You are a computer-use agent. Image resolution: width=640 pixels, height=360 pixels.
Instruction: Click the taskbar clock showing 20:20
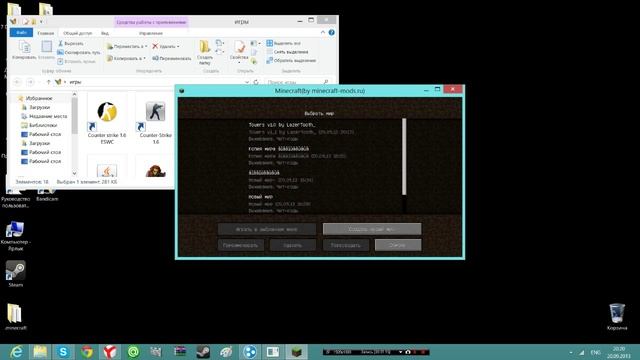click(x=618, y=352)
